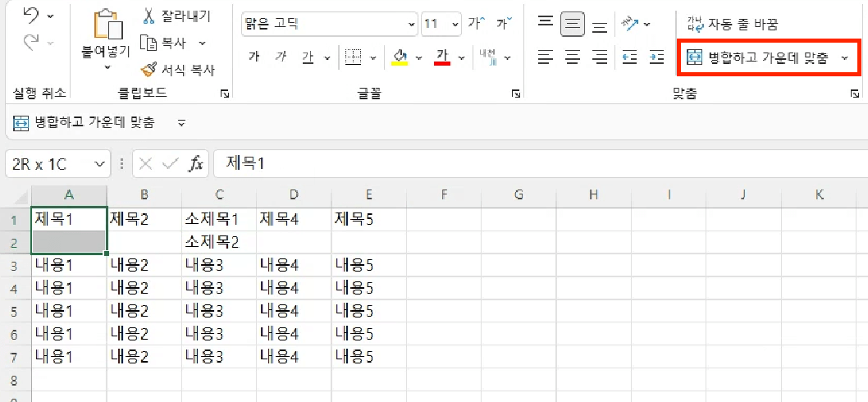
Task: Apply yellow fill color bucket
Action: click(x=400, y=57)
